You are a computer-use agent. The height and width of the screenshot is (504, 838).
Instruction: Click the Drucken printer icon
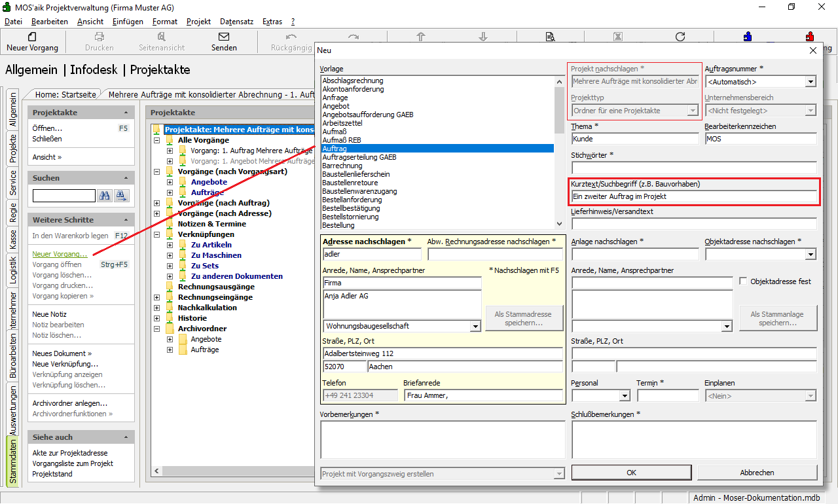pos(99,37)
